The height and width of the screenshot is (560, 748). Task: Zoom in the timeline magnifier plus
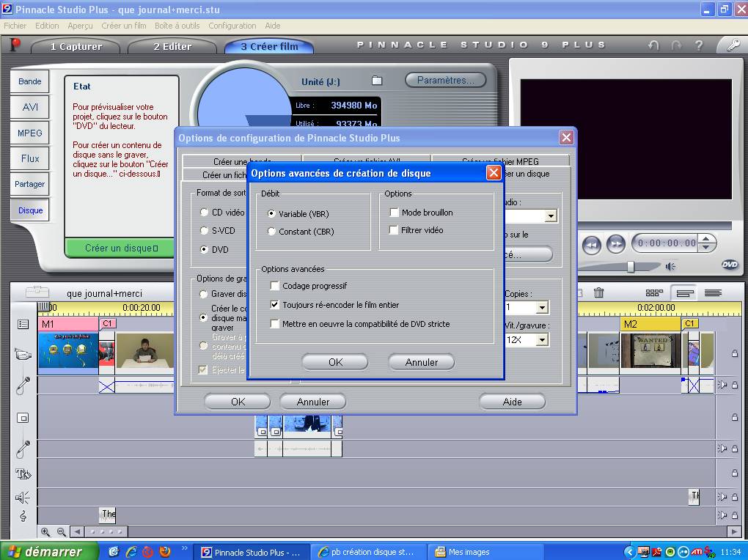[45, 531]
